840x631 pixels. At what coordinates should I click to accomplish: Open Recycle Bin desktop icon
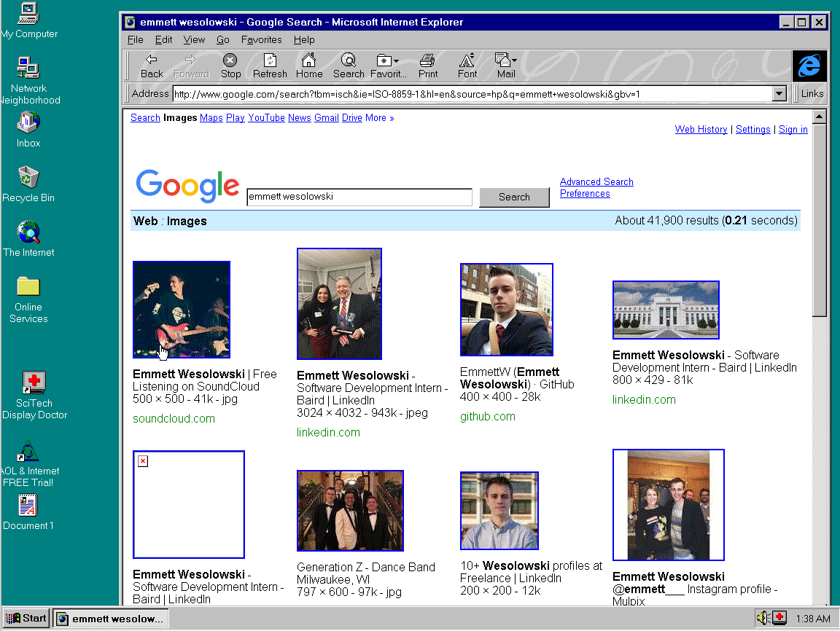(28, 184)
